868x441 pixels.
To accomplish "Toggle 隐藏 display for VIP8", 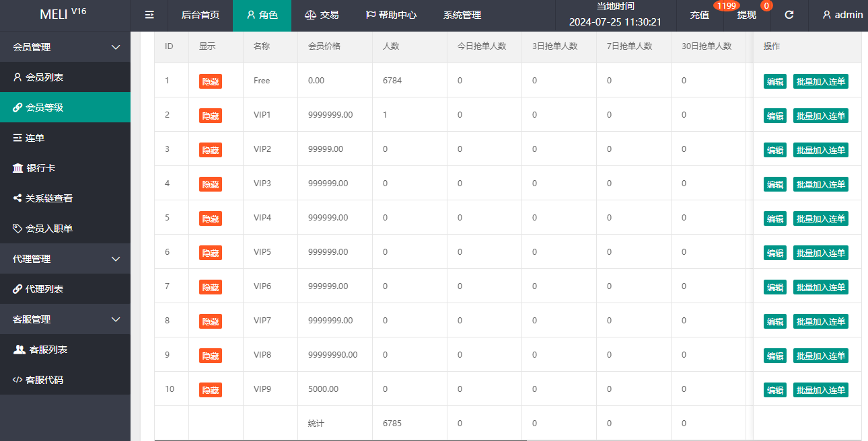I will click(211, 356).
